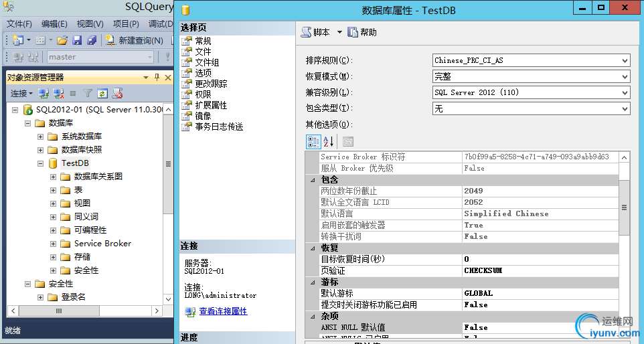Select Service Broker folder in the tree
Viewport: 644px width, 344px height.
pyautogui.click(x=102, y=244)
